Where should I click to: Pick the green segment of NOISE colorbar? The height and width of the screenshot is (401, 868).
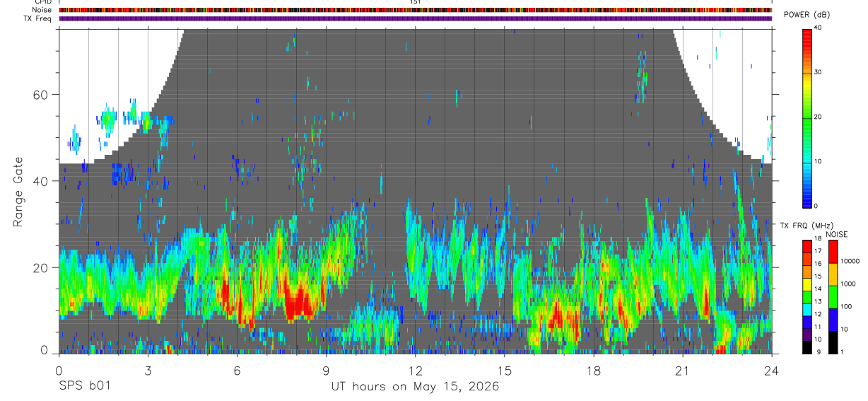click(833, 297)
